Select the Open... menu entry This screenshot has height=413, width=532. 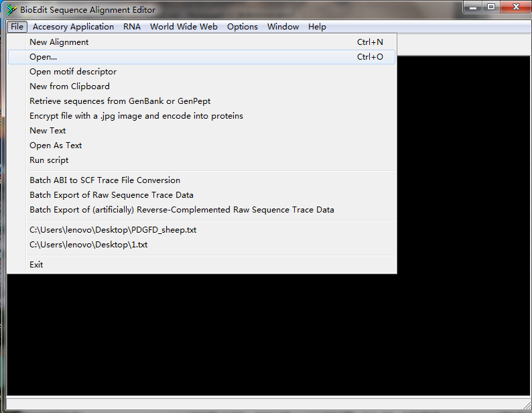point(202,57)
